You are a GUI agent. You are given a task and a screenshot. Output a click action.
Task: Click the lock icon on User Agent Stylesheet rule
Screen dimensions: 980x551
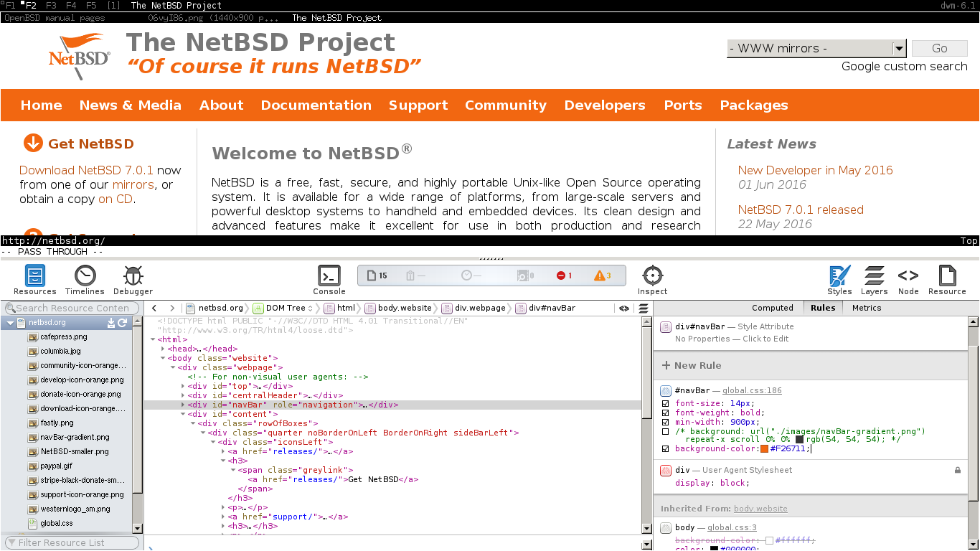(x=957, y=470)
